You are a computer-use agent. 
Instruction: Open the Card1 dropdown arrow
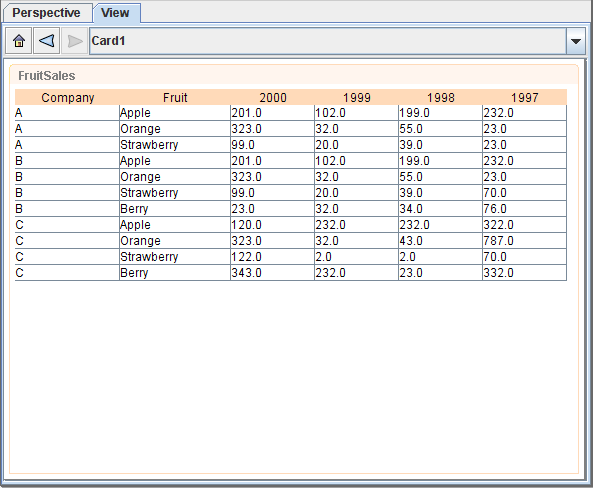coord(576,41)
